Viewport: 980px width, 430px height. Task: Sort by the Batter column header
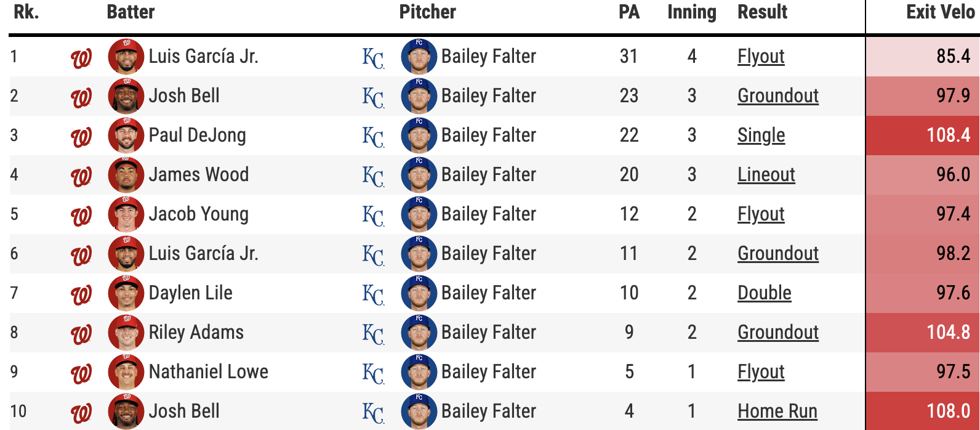pyautogui.click(x=131, y=12)
